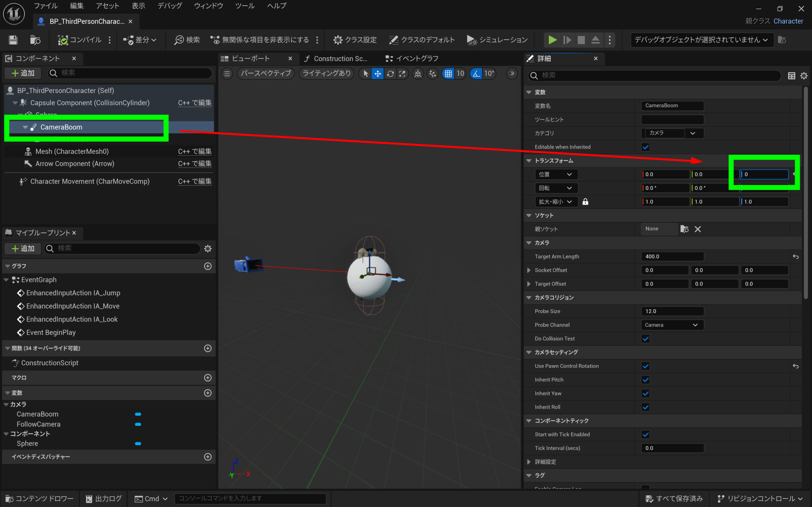The height and width of the screenshot is (507, 812).
Task: Disable Editable when Inherited checkbox
Action: (645, 147)
